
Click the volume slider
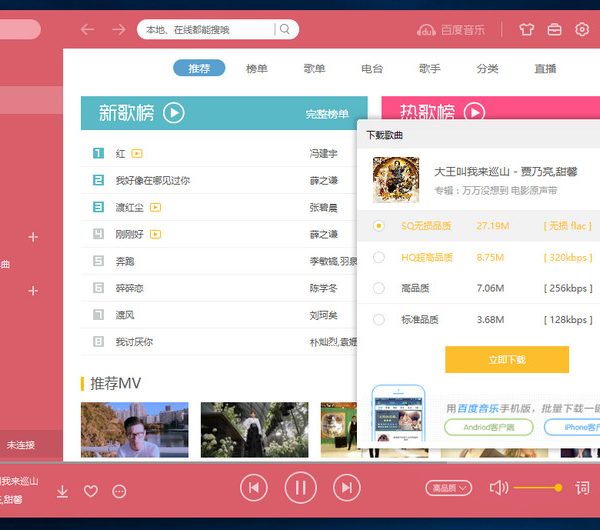536,487
